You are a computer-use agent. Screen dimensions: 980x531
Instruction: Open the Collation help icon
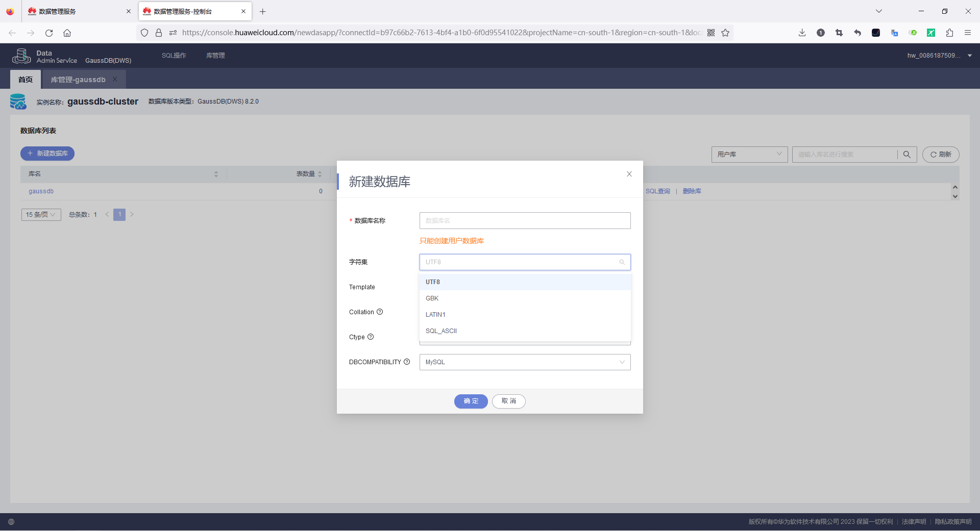[x=380, y=311]
